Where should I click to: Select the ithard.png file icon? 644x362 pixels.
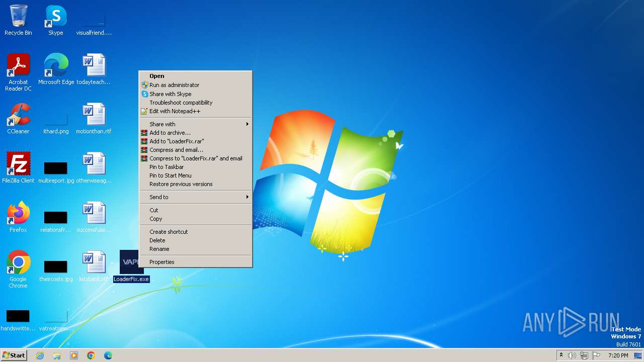click(x=56, y=123)
